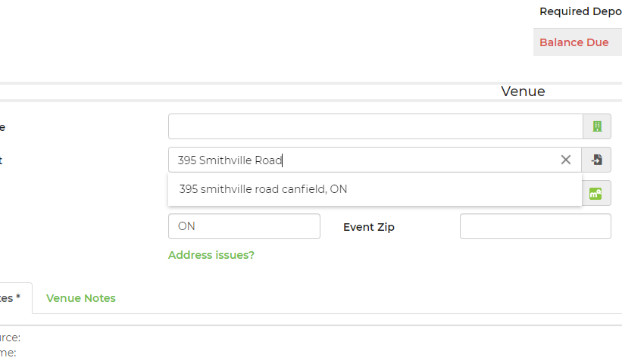This screenshot has height=364, width=622.
Task: Select the active tab marked with asterisk
Action: (11, 298)
